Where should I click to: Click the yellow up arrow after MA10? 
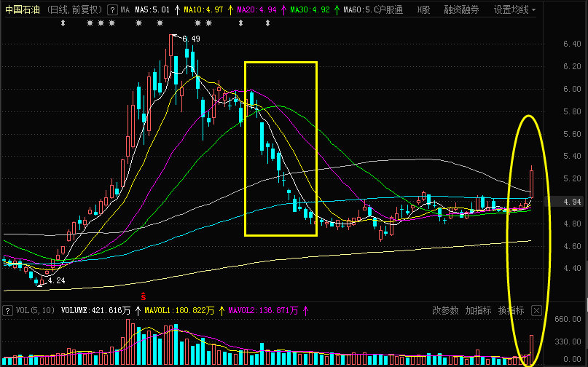click(x=230, y=10)
